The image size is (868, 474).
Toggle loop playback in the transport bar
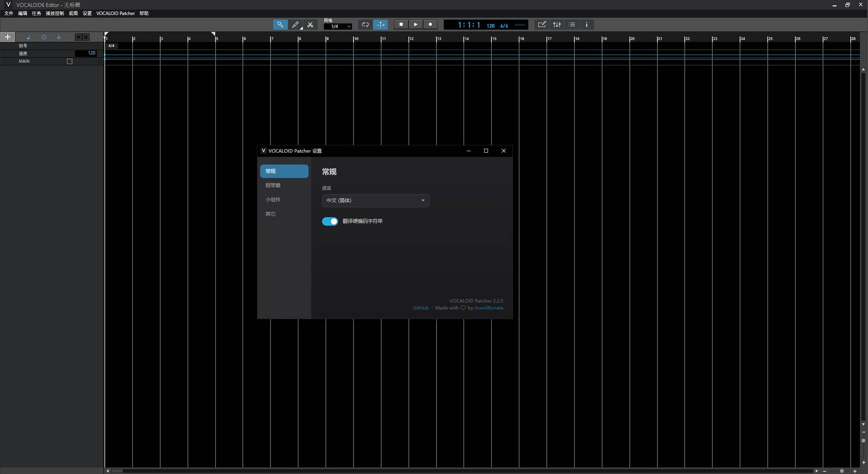coord(365,25)
